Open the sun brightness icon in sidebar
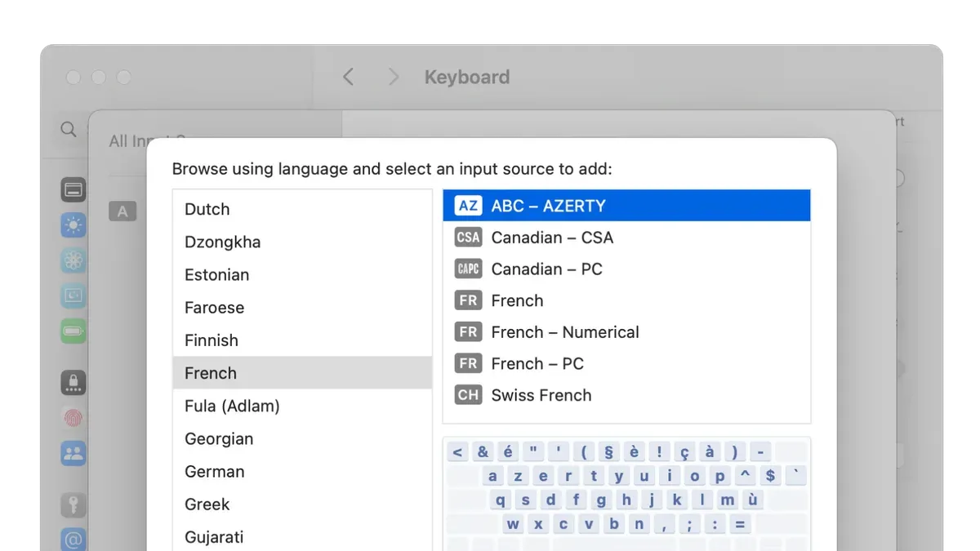This screenshot has height=551, width=980. 73,225
